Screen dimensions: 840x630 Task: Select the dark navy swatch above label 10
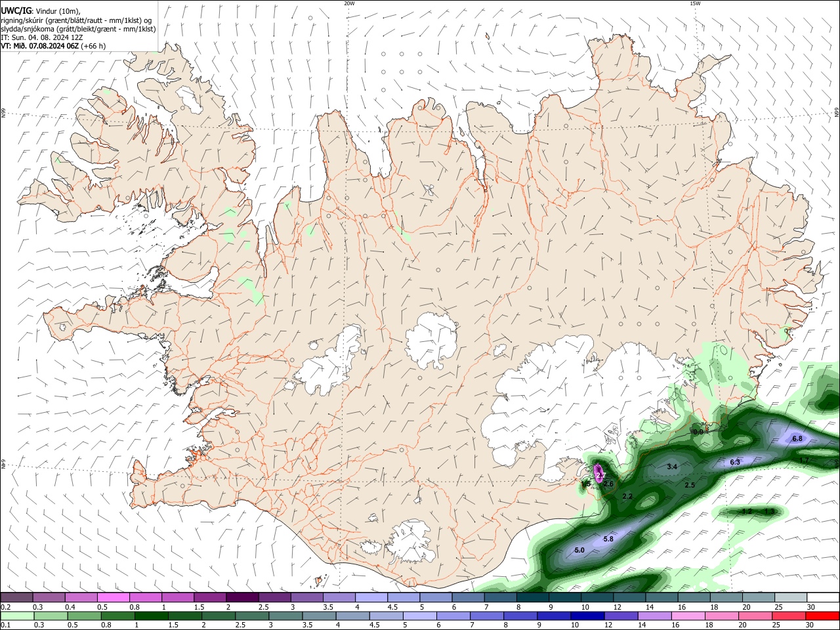(587, 616)
